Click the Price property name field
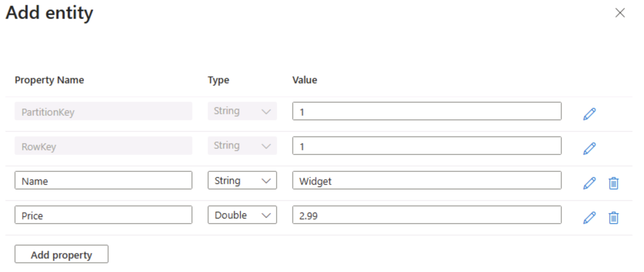This screenshot has width=644, height=272. coord(103,215)
